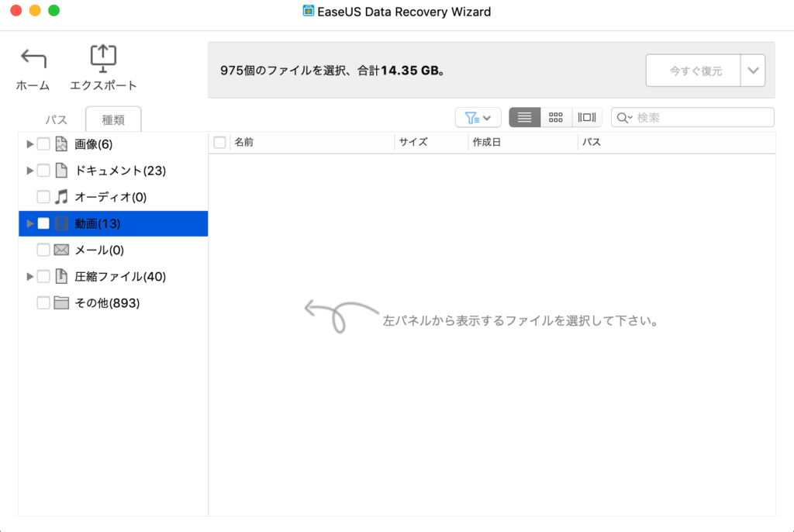Switch to the 種類 tab
Screen dimensions: 794x532
click(x=113, y=119)
